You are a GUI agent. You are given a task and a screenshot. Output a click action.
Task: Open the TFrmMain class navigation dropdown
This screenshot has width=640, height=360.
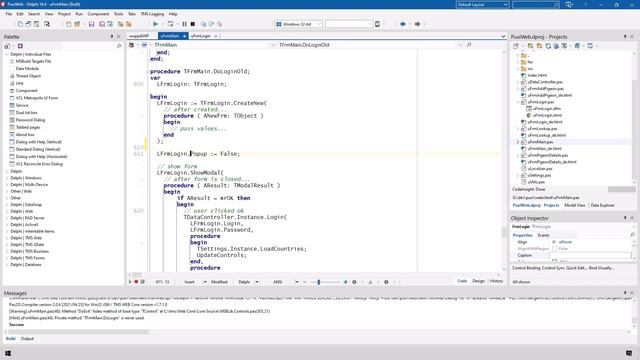[x=273, y=45]
